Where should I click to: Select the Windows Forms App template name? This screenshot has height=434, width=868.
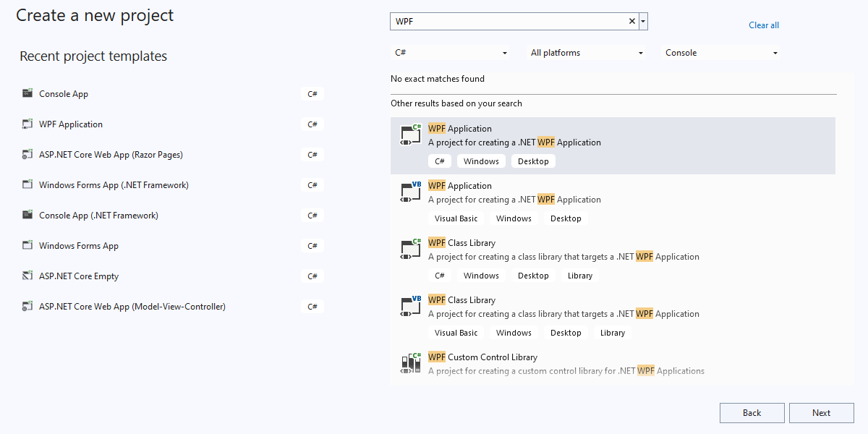click(x=79, y=246)
